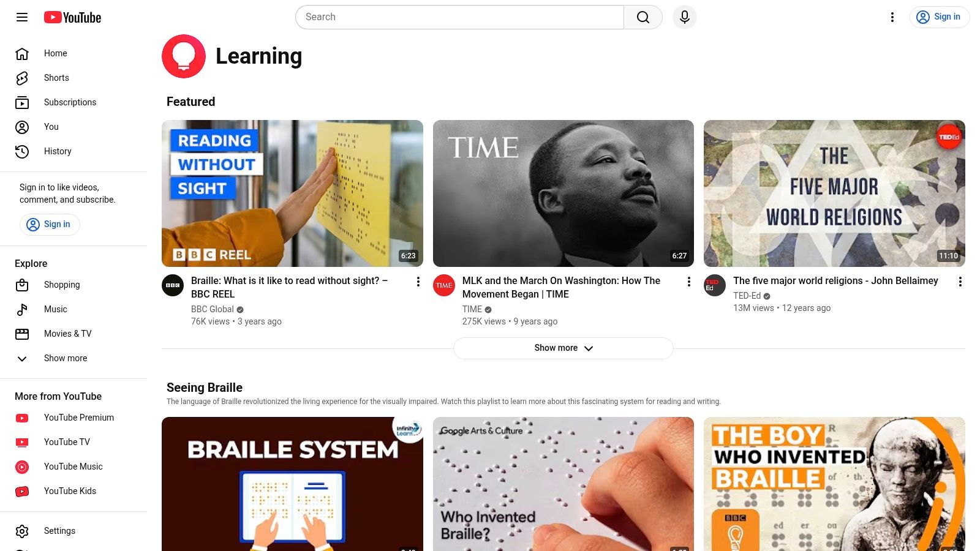Click the Featured section heading
The image size is (980, 551).
190,102
